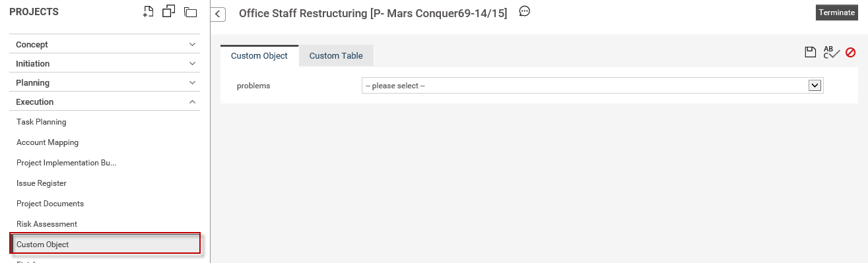
Task: Collapse sidebar with back arrow button
Action: click(218, 15)
